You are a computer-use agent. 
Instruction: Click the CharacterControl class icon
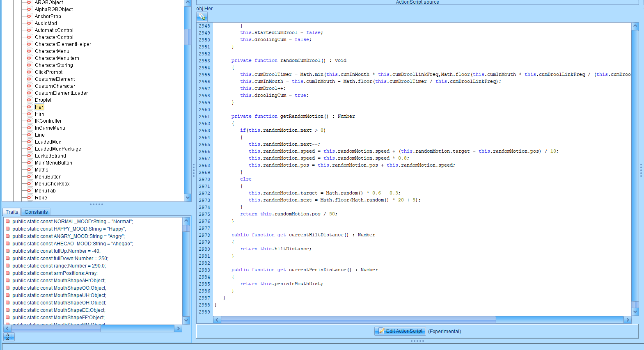(29, 37)
